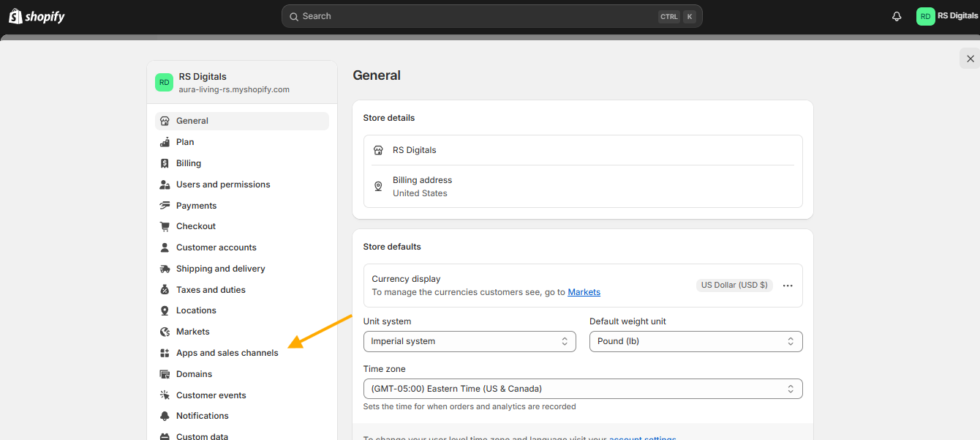Image resolution: width=980 pixels, height=440 pixels.
Task: Open the Default weight unit dropdown
Action: [696, 341]
